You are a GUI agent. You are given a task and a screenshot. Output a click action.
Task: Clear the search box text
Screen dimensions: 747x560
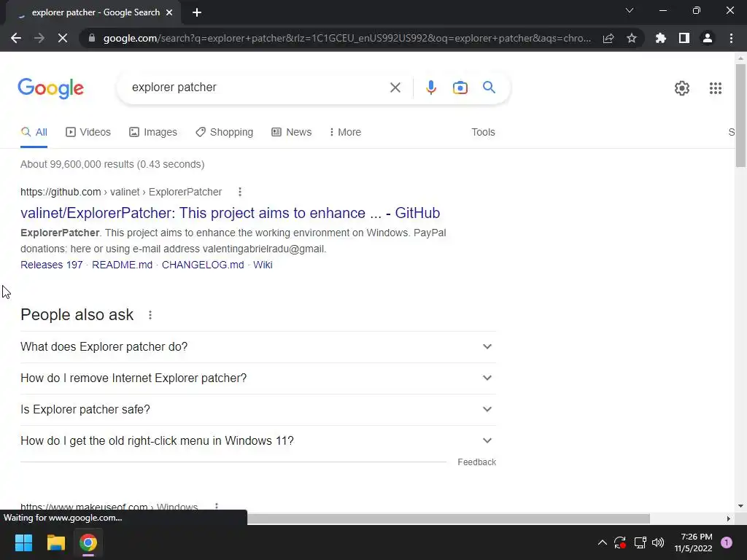coord(395,87)
